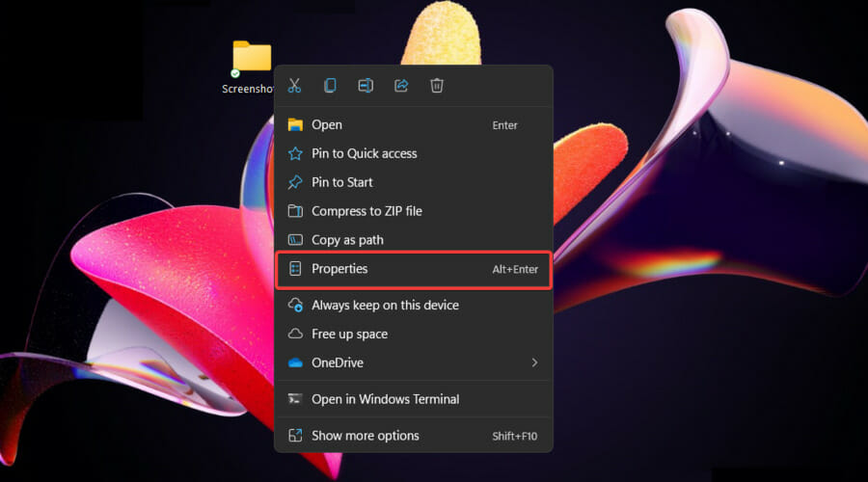Click the Copy icon in context menu

[330, 86]
